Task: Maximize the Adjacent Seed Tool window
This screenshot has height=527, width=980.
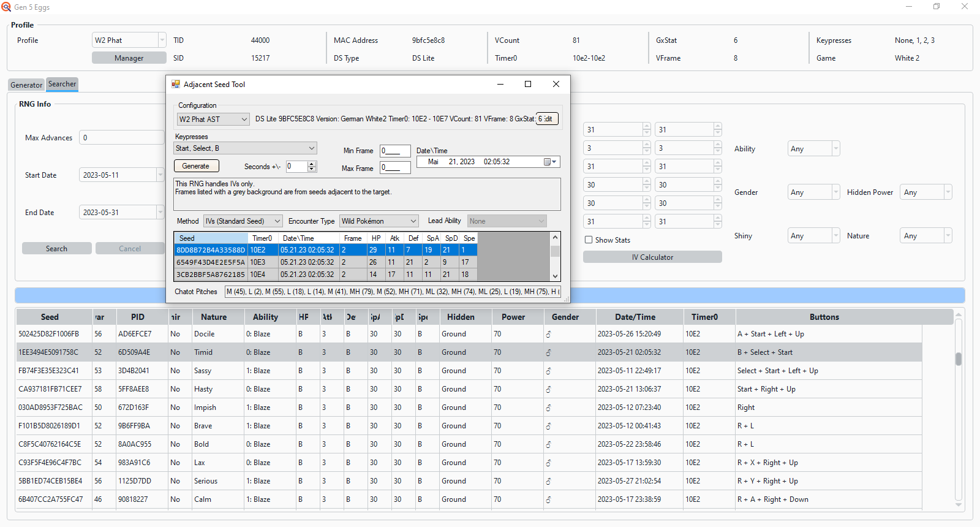Action: click(528, 85)
